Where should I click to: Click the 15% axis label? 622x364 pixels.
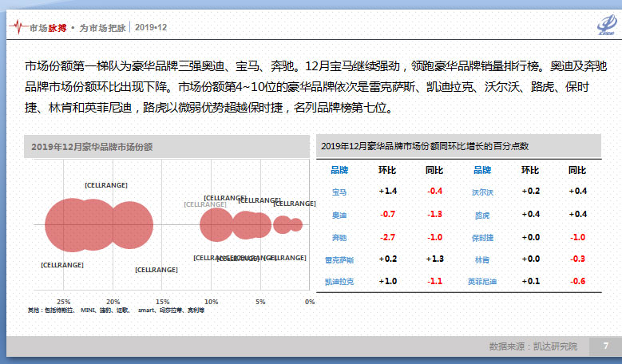[162, 302]
